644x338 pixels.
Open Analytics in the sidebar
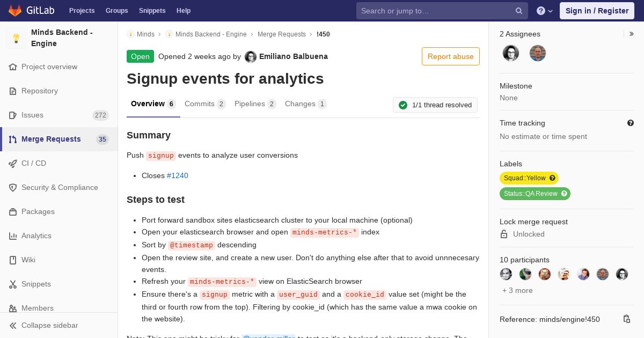click(x=59, y=236)
